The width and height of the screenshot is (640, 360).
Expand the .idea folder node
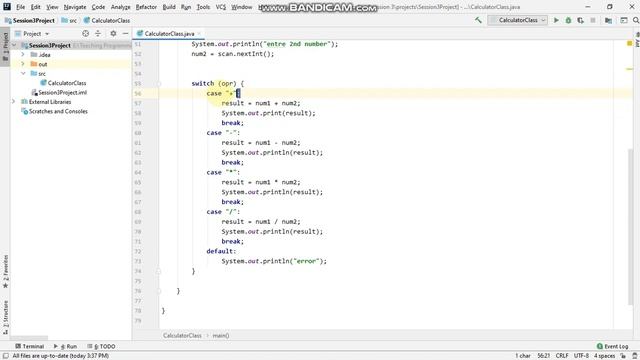[23, 55]
